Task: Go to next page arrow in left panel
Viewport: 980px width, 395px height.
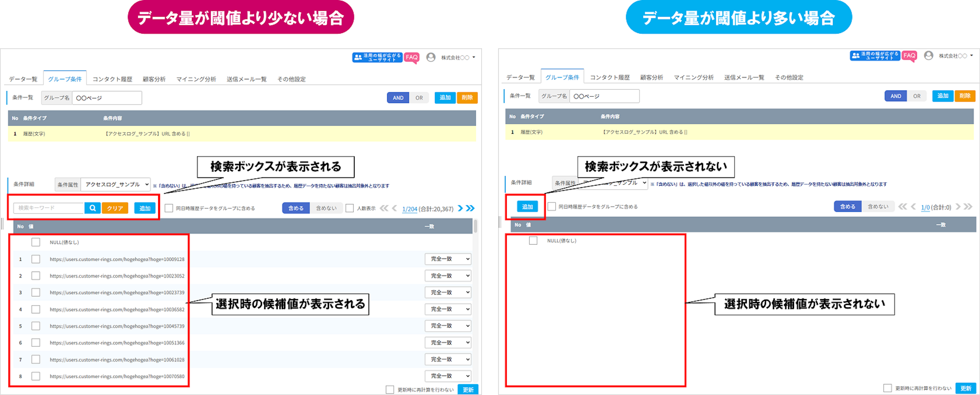Action: [x=460, y=208]
